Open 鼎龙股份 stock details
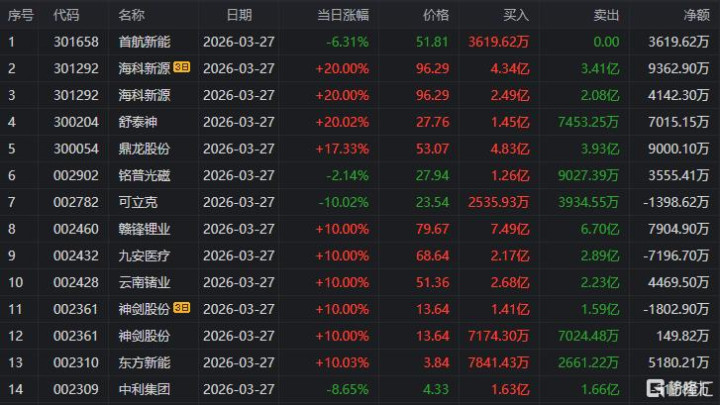Image resolution: width=720 pixels, height=405 pixels. pyautogui.click(x=144, y=148)
